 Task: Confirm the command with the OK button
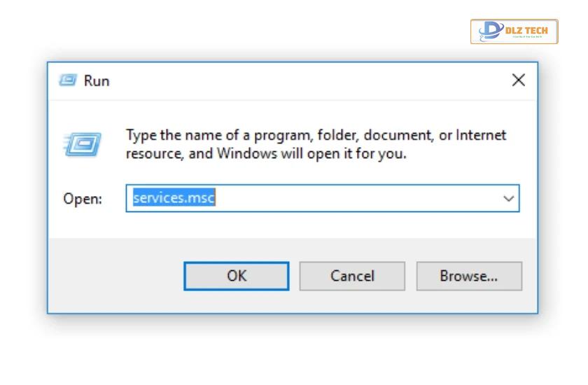(237, 276)
